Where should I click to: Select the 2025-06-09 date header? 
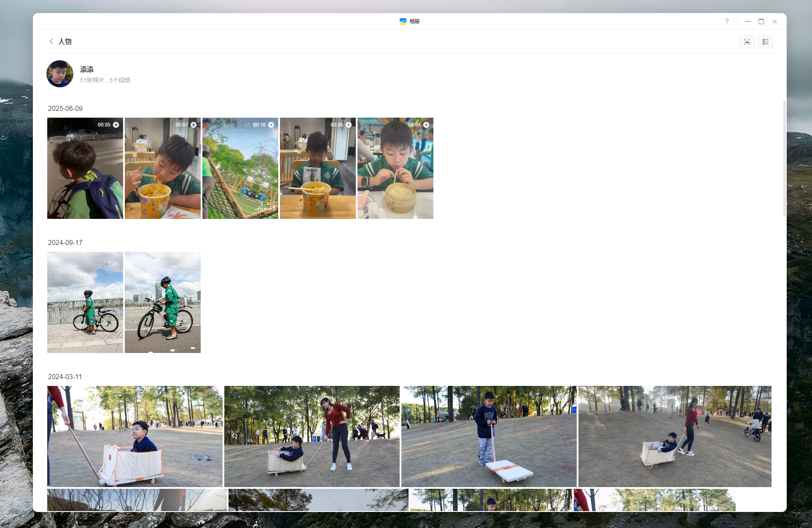[65, 108]
